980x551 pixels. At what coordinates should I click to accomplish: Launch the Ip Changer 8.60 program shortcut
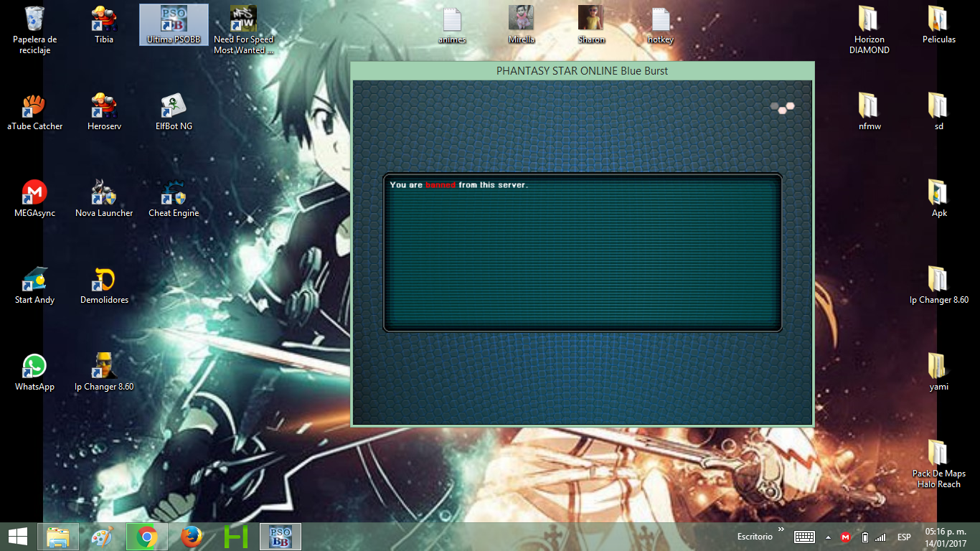point(104,372)
